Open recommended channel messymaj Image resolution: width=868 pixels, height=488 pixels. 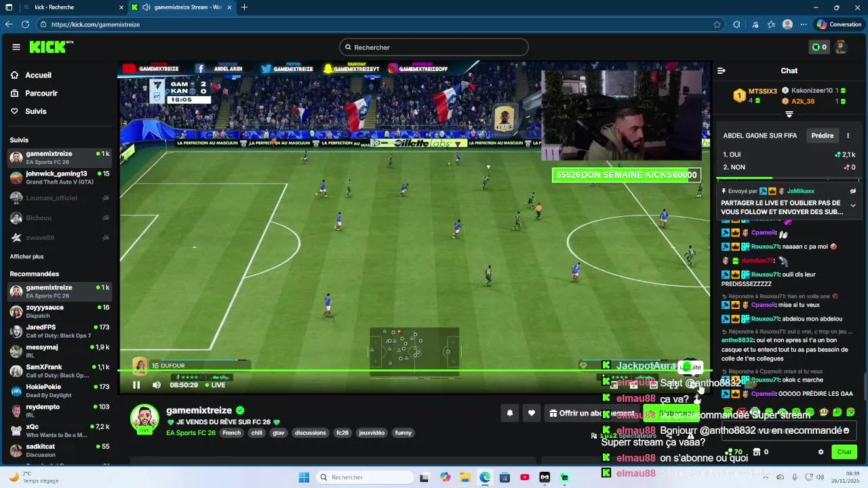pyautogui.click(x=60, y=351)
